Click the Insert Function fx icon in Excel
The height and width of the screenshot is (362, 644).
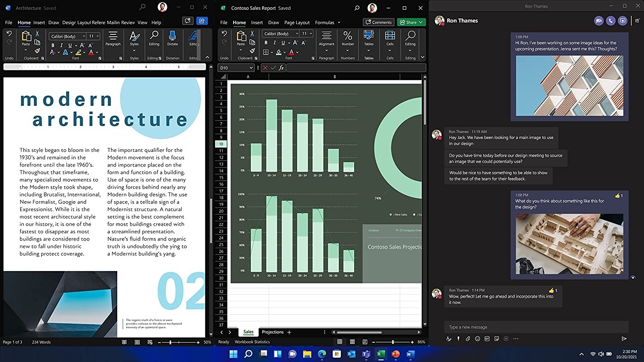[x=281, y=67]
